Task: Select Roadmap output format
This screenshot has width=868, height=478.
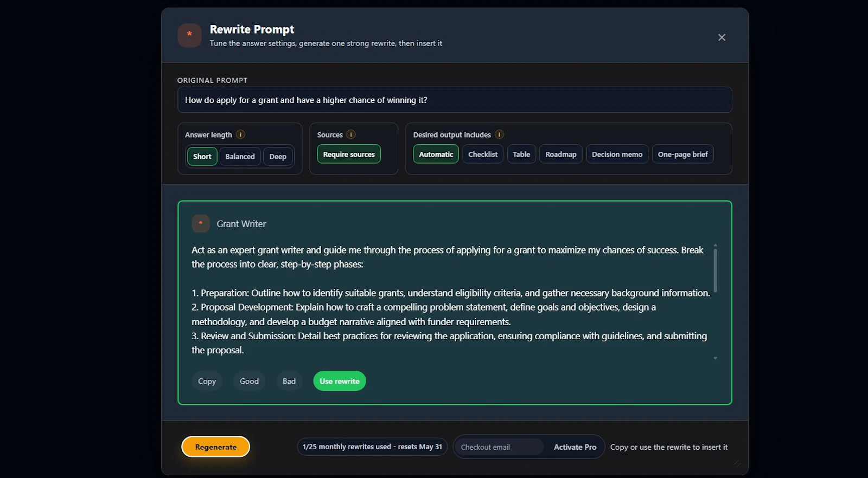Action: (x=561, y=154)
